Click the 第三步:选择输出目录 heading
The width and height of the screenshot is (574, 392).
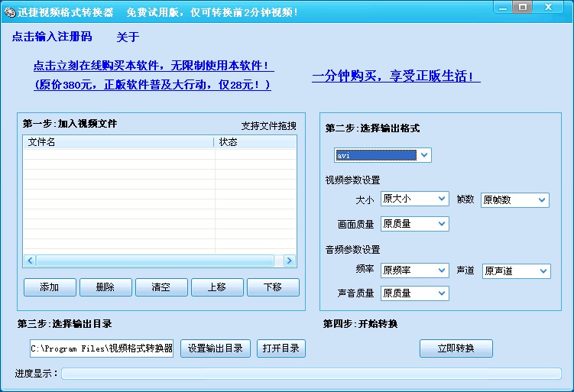(65, 324)
